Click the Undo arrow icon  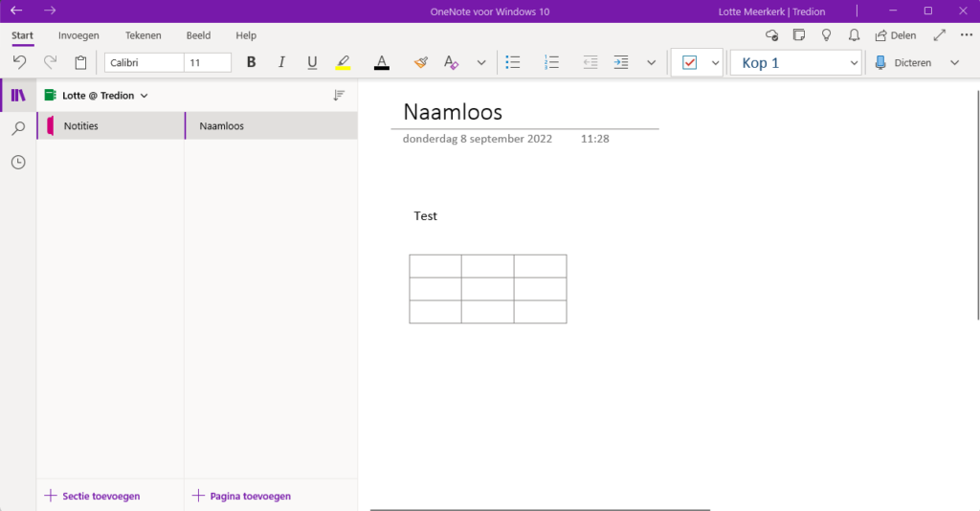pos(19,62)
